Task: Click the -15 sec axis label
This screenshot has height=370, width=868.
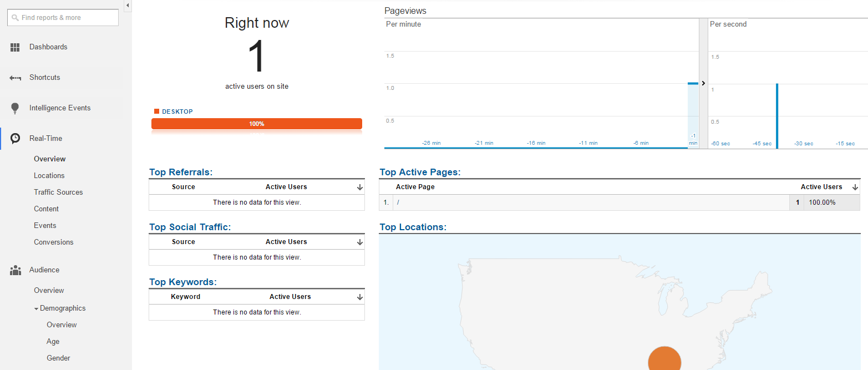Action: pos(845,144)
